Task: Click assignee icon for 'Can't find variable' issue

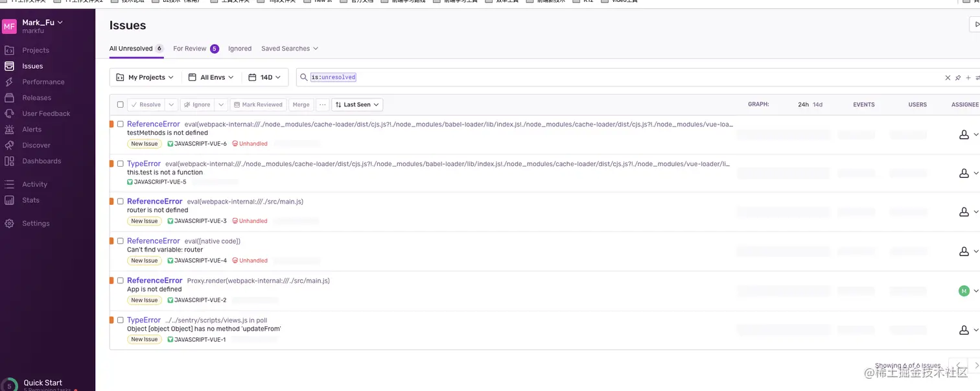Action: point(964,252)
